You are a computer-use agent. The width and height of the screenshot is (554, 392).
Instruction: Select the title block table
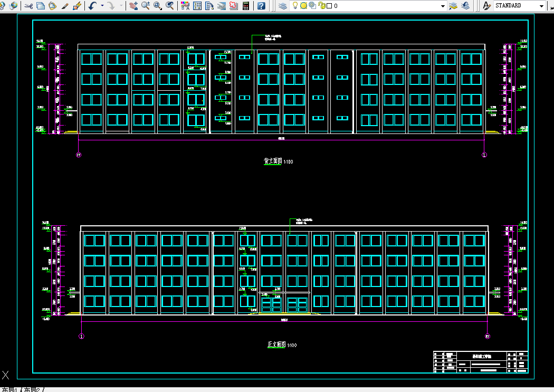[481, 361]
